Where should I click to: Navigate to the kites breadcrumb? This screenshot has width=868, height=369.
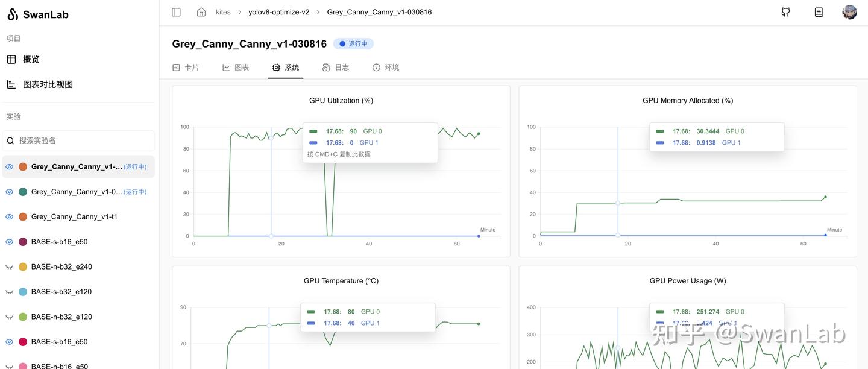tap(223, 12)
